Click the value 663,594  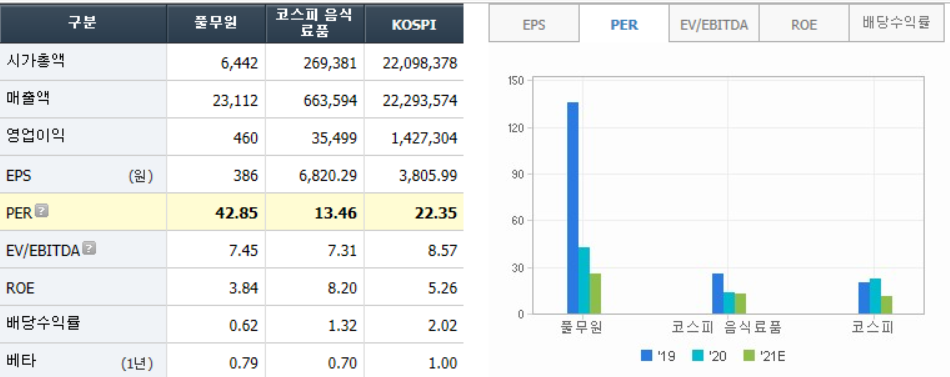click(330, 101)
